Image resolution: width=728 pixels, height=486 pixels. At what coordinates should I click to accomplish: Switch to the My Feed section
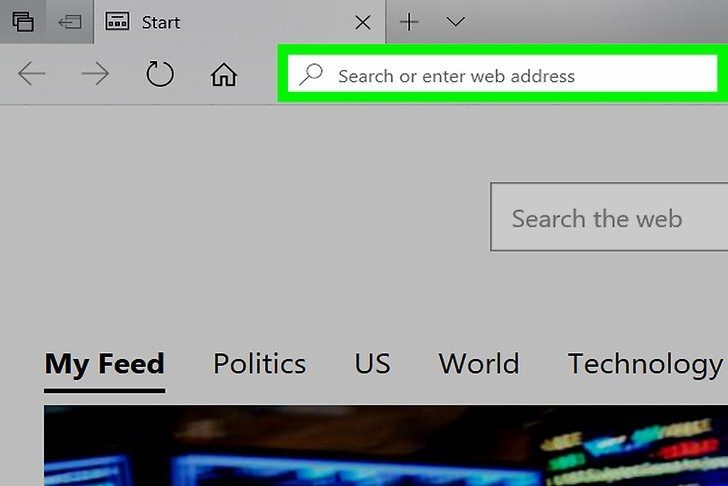(x=104, y=363)
